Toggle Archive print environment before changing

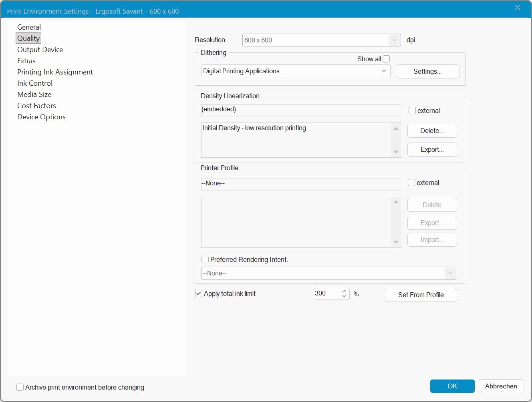pos(20,387)
